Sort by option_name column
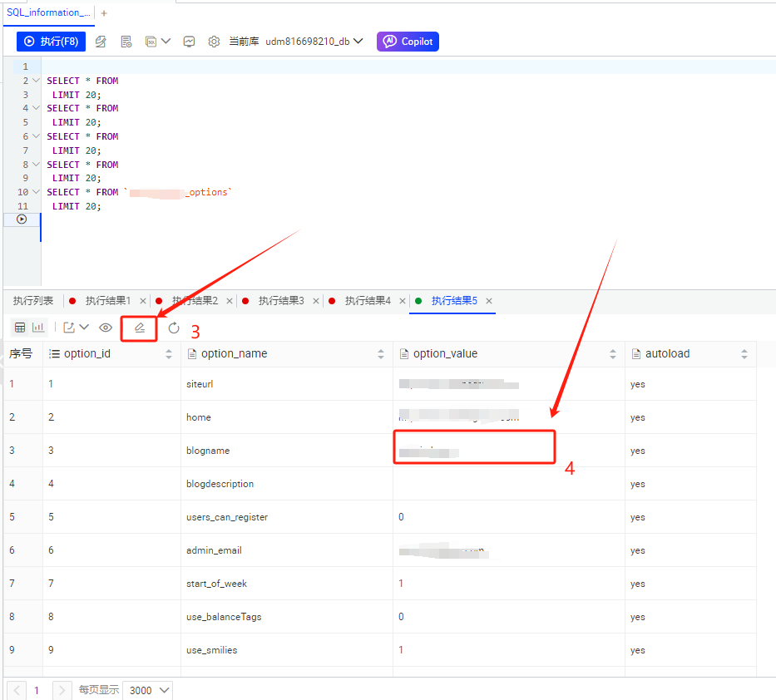Screen dimensions: 776x700 point(381,353)
